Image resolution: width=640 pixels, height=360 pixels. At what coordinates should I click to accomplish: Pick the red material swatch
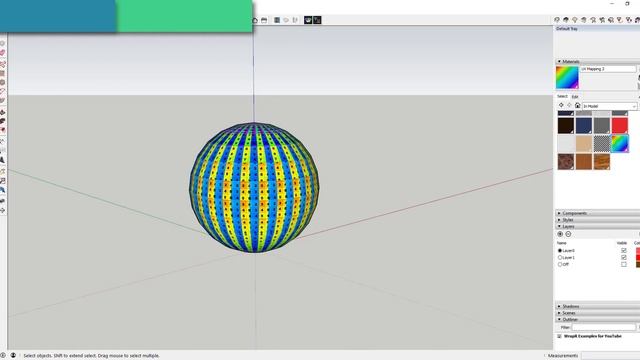[620, 126]
